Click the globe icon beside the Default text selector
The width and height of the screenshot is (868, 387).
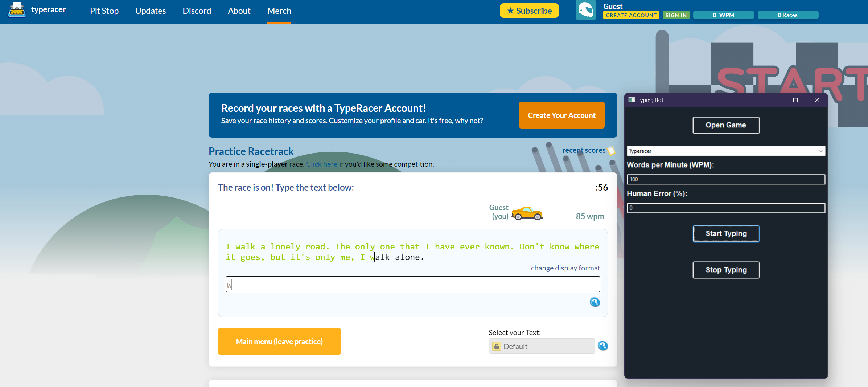[x=602, y=346]
